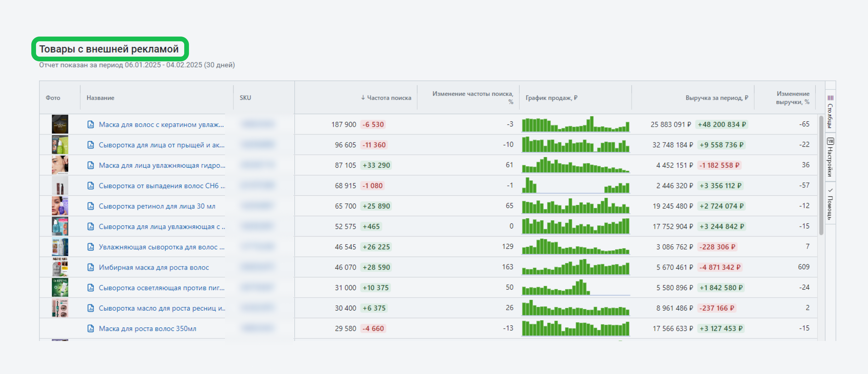Open the Настройки side tab
The width and height of the screenshot is (868, 374).
tap(830, 162)
